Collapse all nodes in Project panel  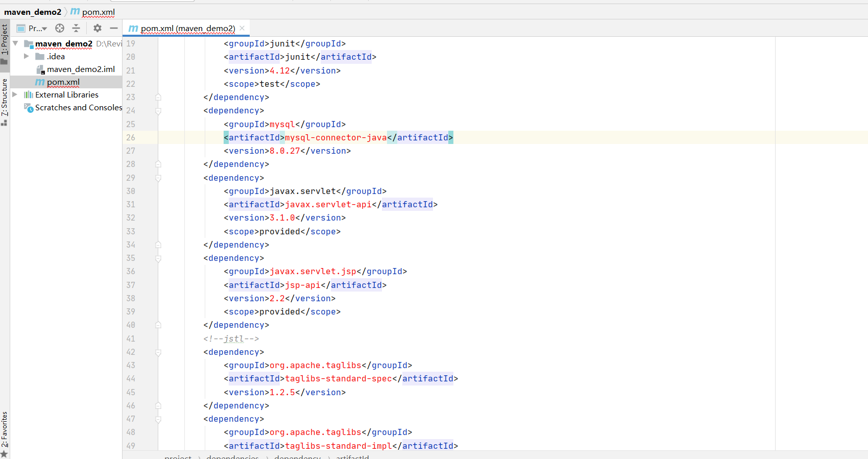(x=76, y=28)
